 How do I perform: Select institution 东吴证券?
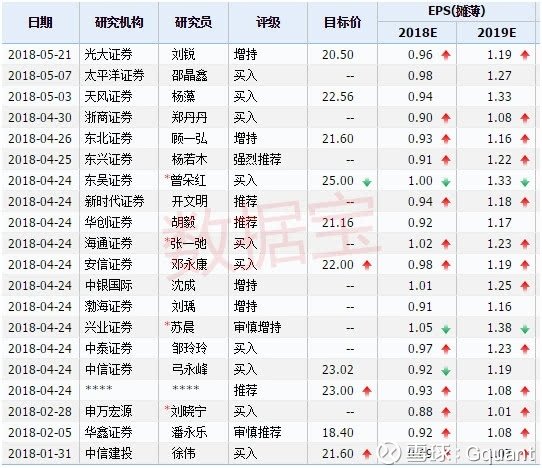point(109,181)
